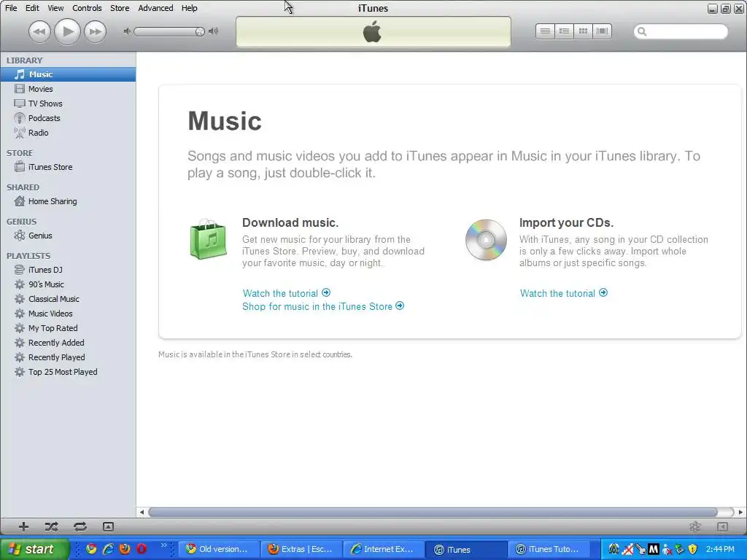Click Watch the tutorial under Download music
Viewport: 747px width, 560px height.
[x=286, y=293]
